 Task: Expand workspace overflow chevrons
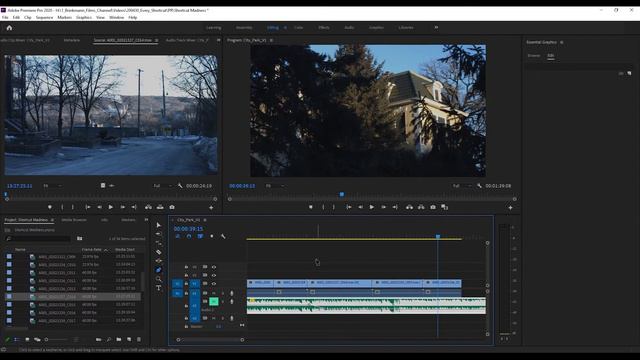click(x=436, y=27)
